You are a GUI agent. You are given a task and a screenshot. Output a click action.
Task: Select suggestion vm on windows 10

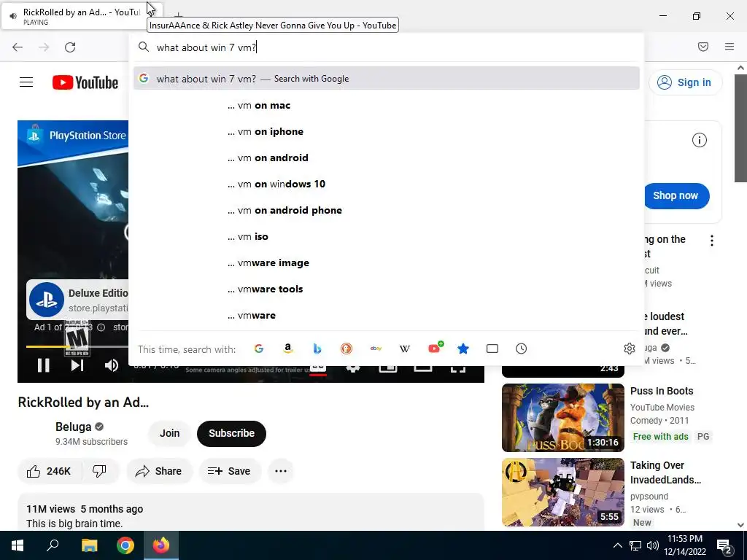click(387, 184)
